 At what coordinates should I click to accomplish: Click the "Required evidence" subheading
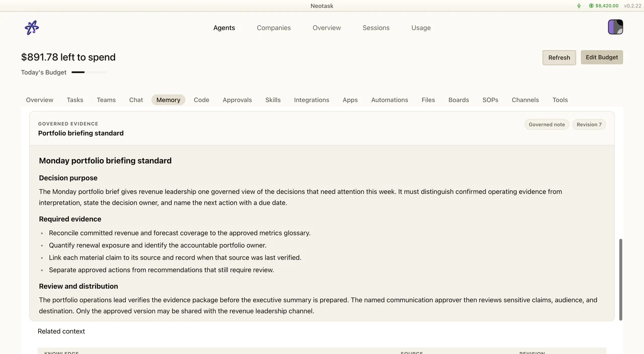coord(70,219)
